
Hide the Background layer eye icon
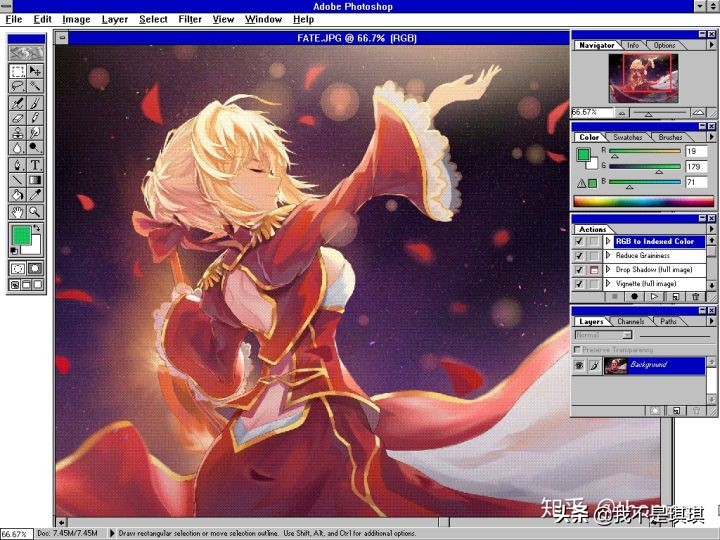coord(579,366)
